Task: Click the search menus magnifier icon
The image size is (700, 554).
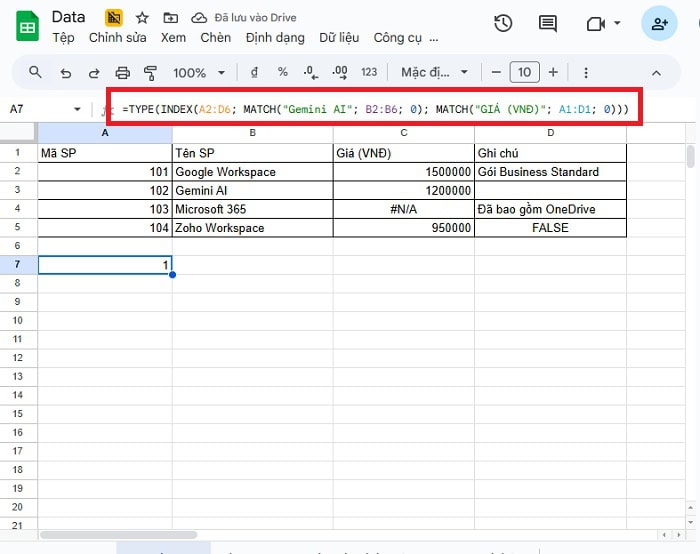Action: 36,72
